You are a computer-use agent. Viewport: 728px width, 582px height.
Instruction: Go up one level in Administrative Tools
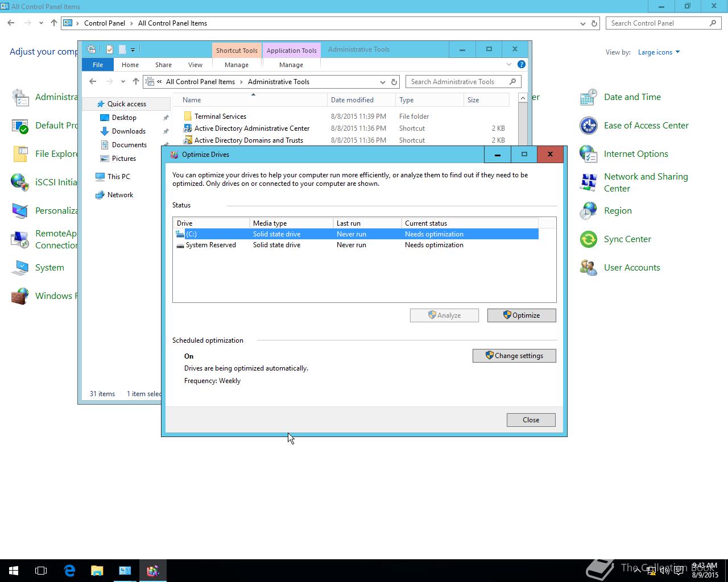(x=136, y=82)
